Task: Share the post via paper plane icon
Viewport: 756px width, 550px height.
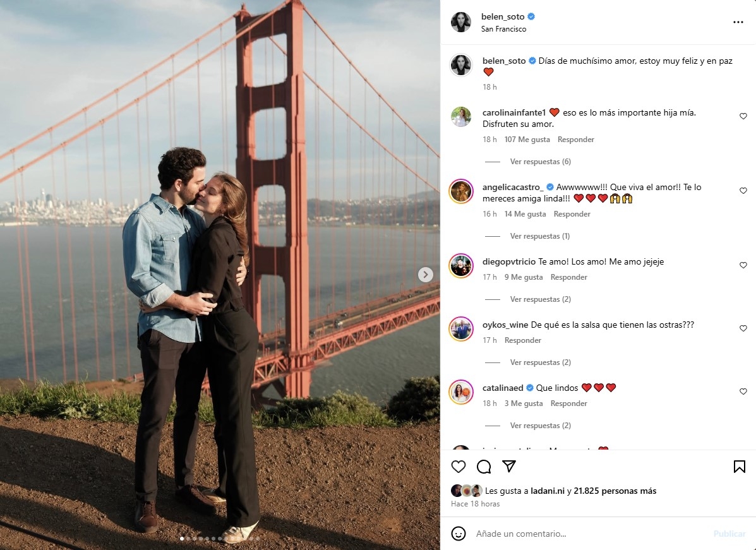Action: point(509,465)
